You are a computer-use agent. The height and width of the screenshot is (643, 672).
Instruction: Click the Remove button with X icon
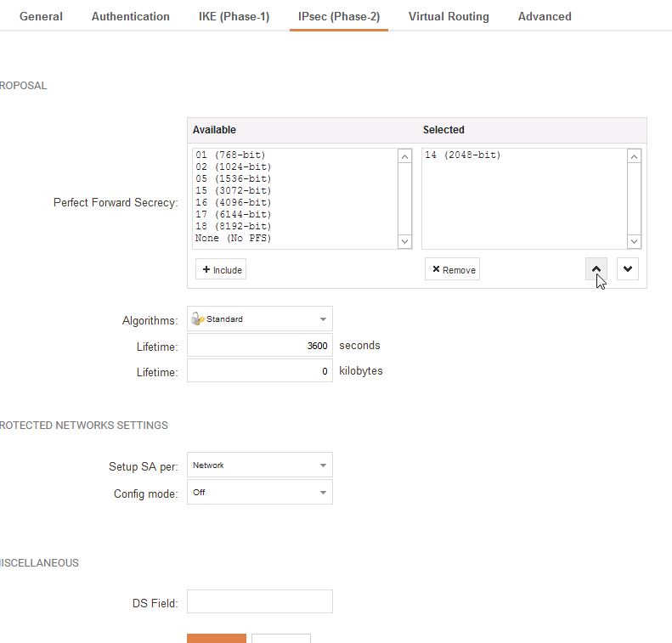tap(452, 269)
